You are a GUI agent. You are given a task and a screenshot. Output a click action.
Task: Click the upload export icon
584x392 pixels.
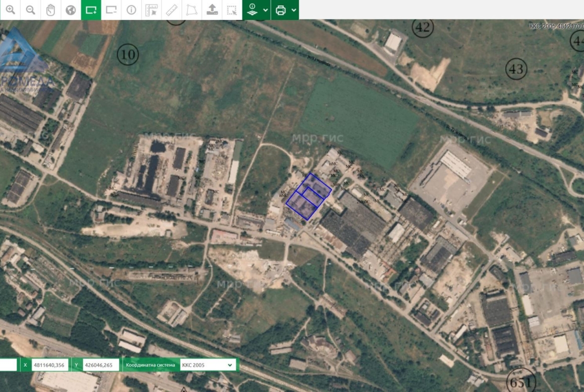pos(212,10)
